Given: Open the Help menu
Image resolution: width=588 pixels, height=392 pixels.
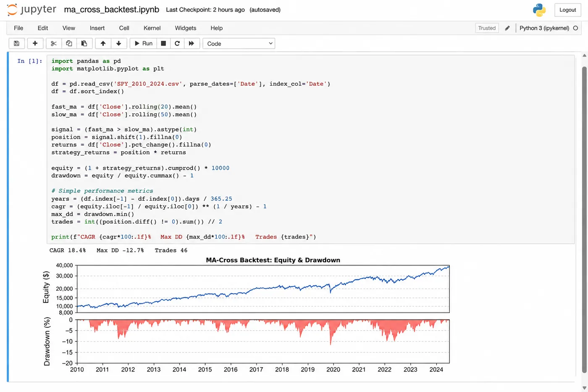Looking at the screenshot, I should click(x=216, y=28).
